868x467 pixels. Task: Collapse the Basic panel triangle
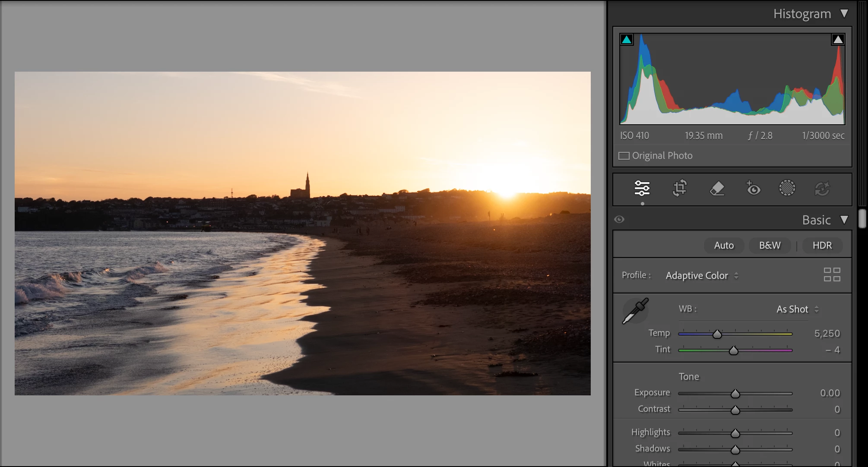[x=844, y=220]
